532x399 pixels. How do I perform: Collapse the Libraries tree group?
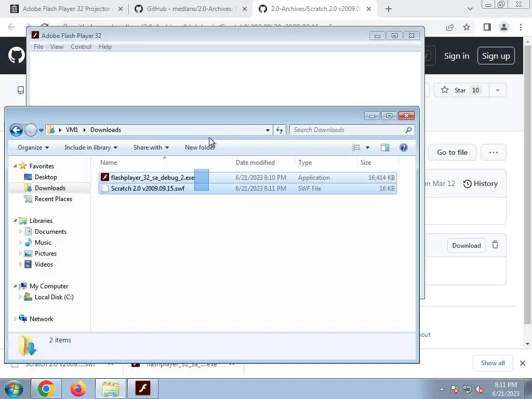click(x=15, y=221)
